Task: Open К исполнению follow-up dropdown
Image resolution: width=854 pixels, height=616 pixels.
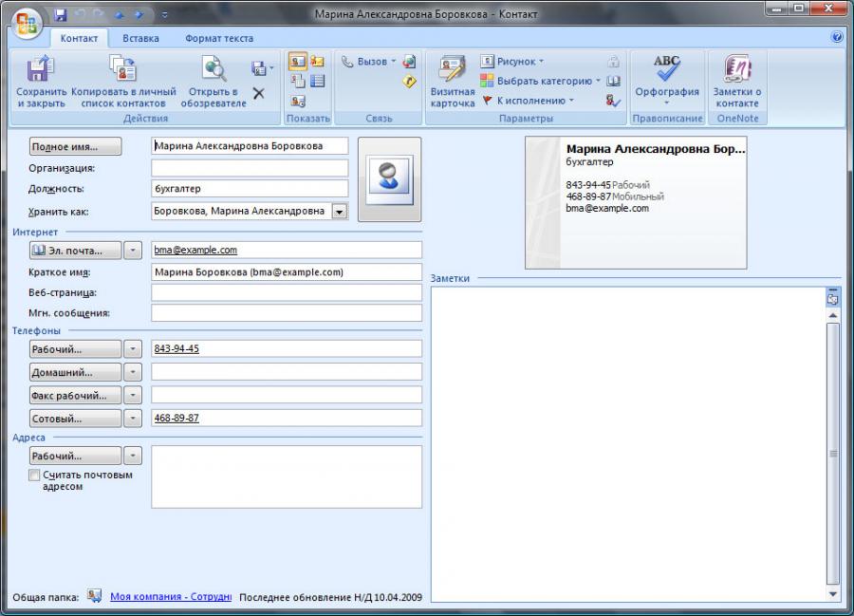Action: point(529,101)
